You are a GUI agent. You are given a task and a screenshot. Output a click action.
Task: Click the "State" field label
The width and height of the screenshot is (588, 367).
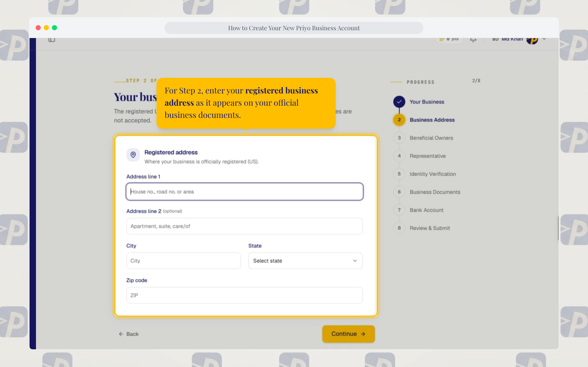pyautogui.click(x=255, y=246)
